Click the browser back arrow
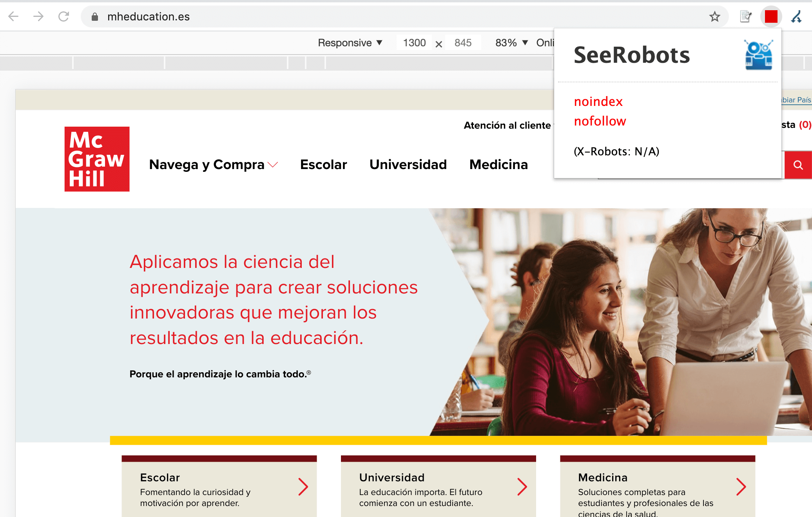Image resolution: width=812 pixels, height=517 pixels. coord(13,16)
